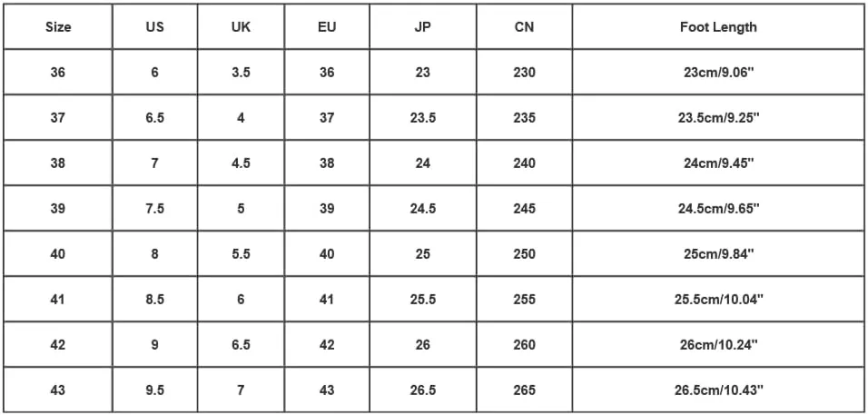Viewport: 868px width, 415px height.
Task: Select the CN column header
Action: point(524,26)
